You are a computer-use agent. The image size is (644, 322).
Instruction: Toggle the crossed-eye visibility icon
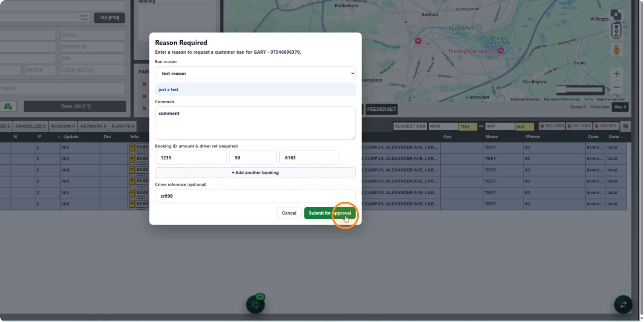(x=625, y=126)
